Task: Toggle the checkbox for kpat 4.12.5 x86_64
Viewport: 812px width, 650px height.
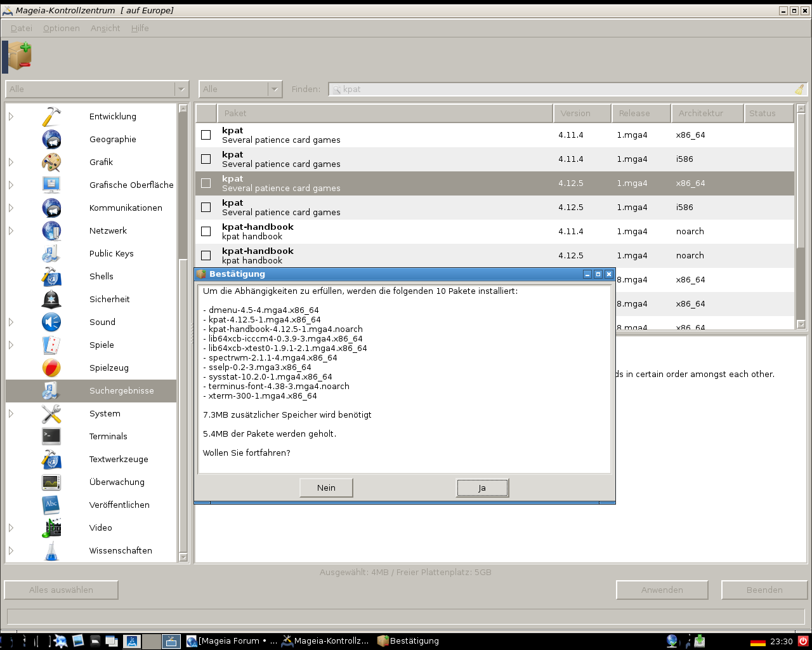Action: click(x=206, y=183)
